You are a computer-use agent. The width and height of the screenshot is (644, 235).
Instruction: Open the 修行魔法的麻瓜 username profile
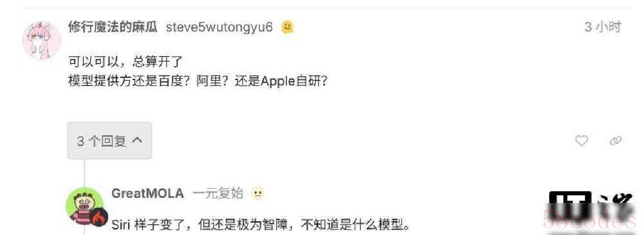pos(113,27)
